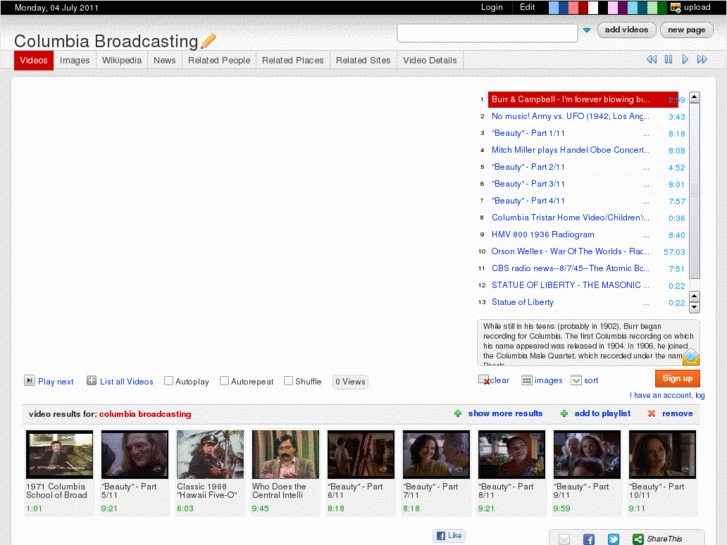Click the Twitter share icon

613,539
